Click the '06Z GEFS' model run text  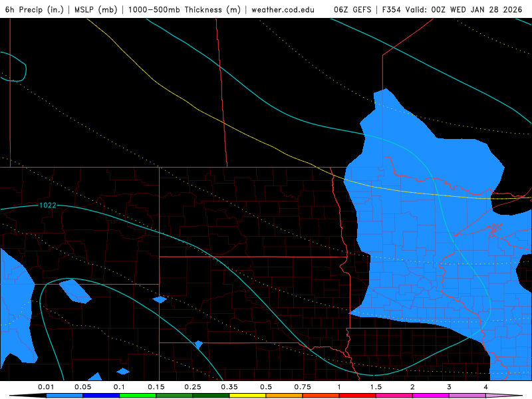tap(352, 9)
